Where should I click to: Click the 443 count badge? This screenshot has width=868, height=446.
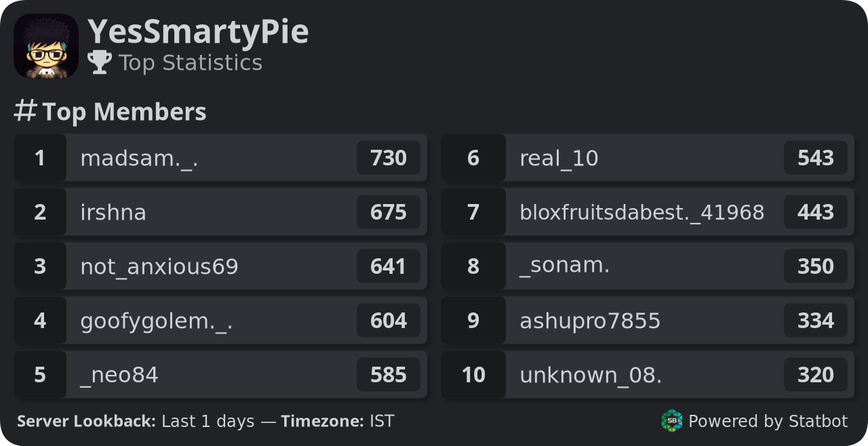click(x=816, y=212)
